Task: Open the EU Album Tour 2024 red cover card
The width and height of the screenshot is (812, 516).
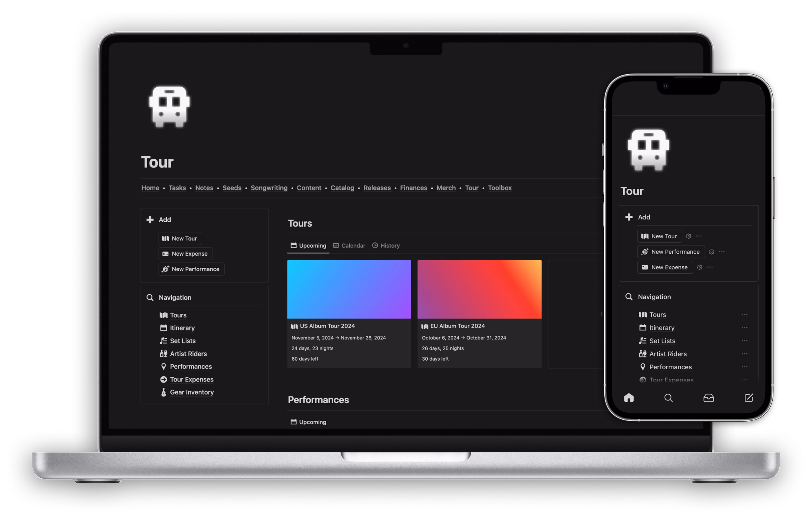Action: [479, 314]
